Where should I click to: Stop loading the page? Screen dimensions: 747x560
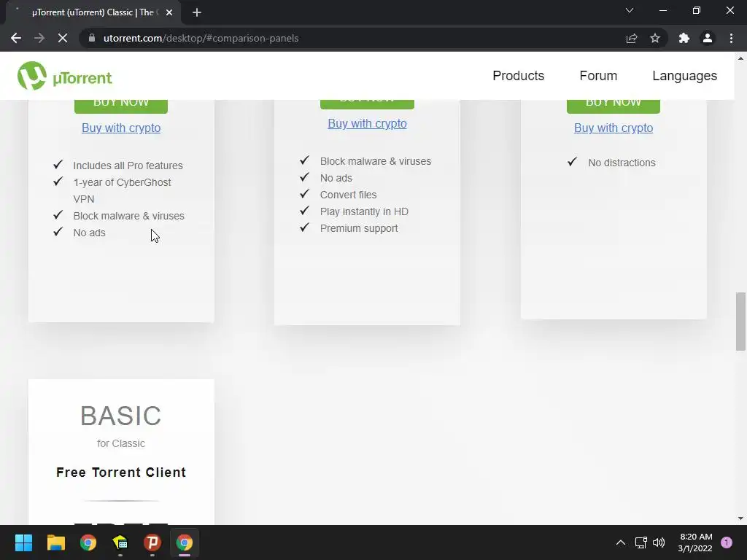coord(63,38)
